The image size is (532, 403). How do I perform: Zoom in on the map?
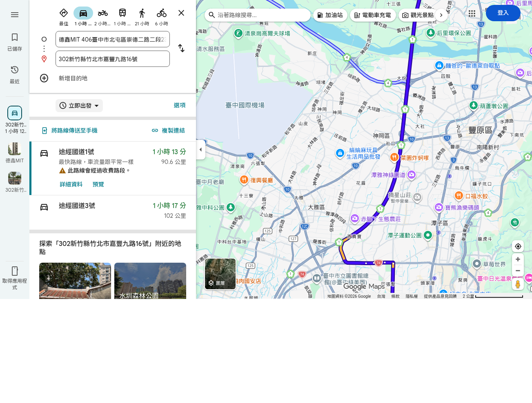[518, 259]
